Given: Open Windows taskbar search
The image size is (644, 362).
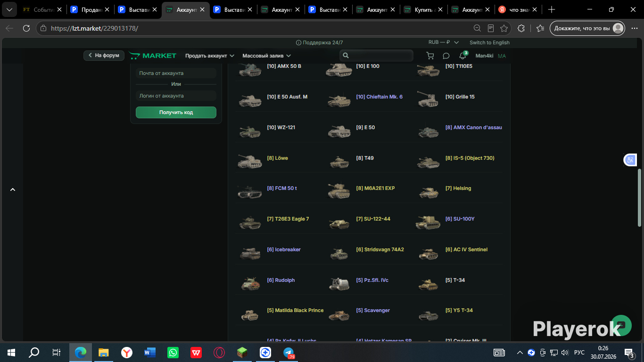Looking at the screenshot, I should [34, 352].
